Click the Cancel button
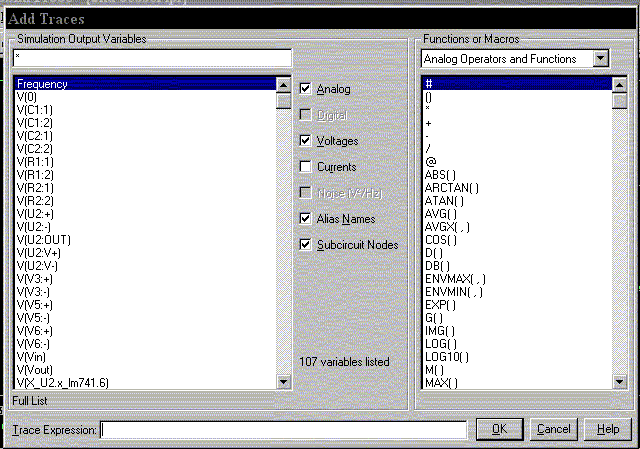640x449 pixels. (x=553, y=429)
